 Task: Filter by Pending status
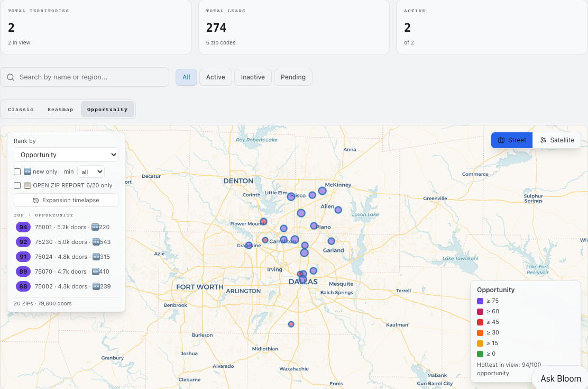tap(293, 77)
